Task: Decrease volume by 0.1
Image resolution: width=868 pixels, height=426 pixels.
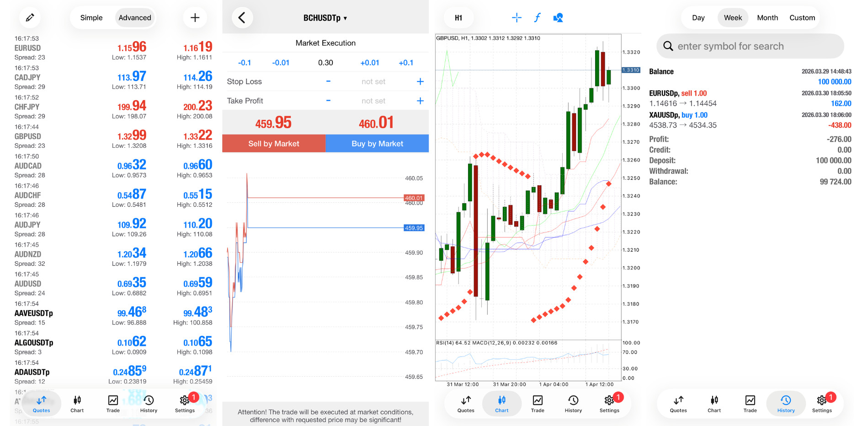Action: pyautogui.click(x=245, y=63)
